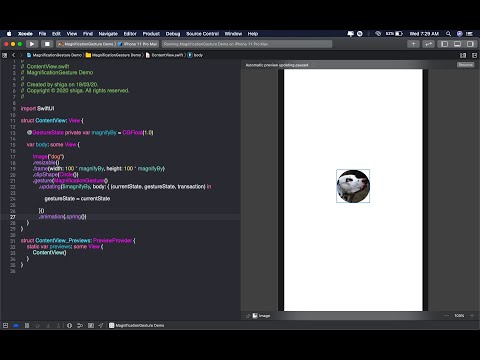The image size is (480, 360).
Task: Toggle the debug area show/hide icon
Action: click(5, 325)
